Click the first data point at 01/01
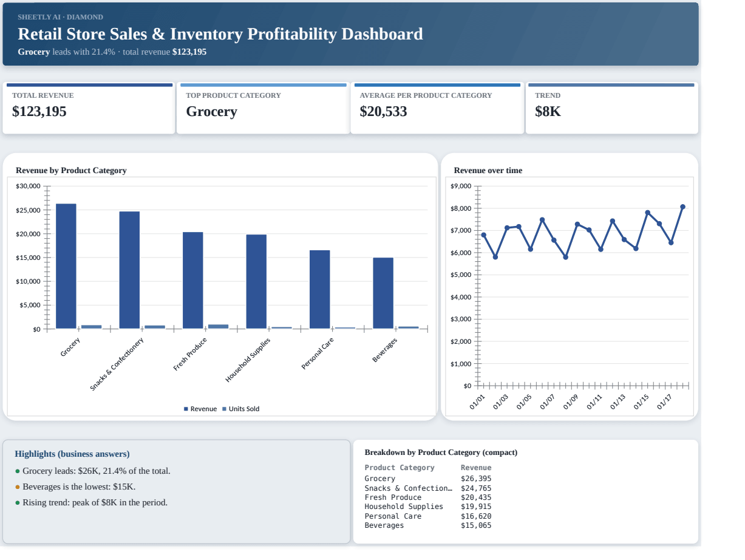 point(483,234)
